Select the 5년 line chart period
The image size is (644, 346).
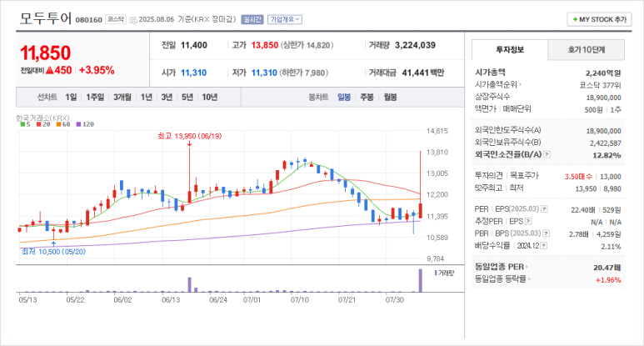coord(187,98)
